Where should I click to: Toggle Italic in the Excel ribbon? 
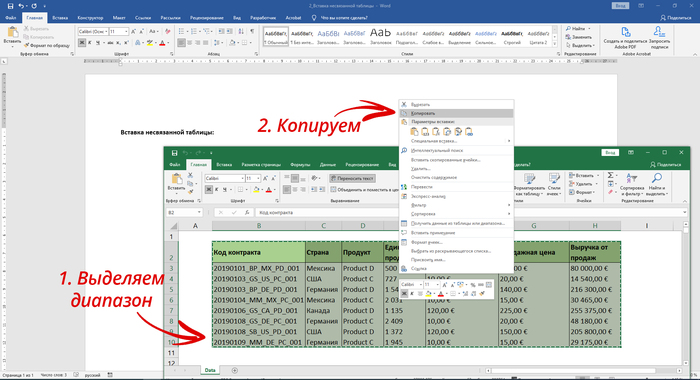click(217, 190)
